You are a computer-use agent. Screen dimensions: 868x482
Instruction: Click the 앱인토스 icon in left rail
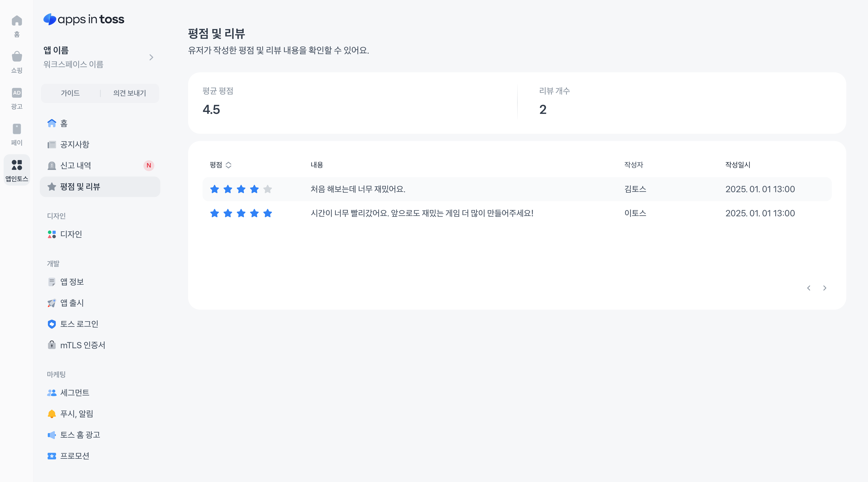(17, 165)
